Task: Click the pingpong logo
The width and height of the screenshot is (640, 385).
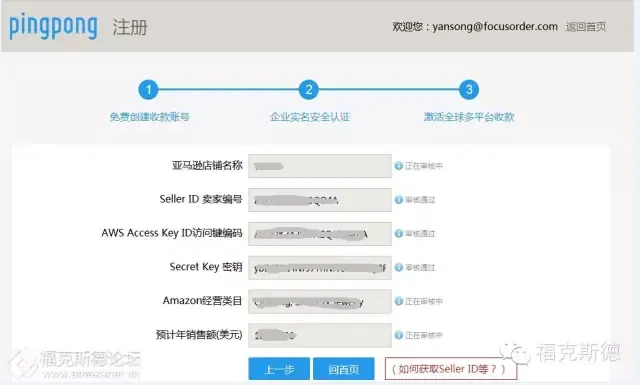Action: pos(53,27)
